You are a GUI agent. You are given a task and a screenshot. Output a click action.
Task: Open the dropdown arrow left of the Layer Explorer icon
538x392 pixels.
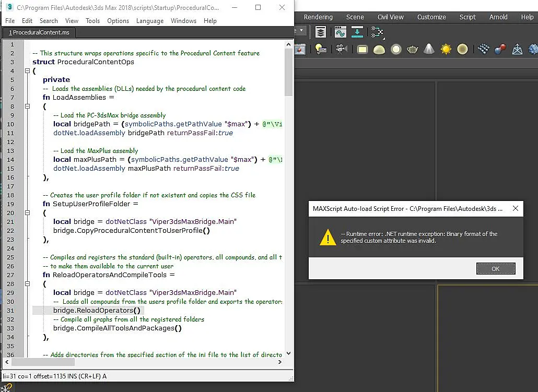click(301, 30)
